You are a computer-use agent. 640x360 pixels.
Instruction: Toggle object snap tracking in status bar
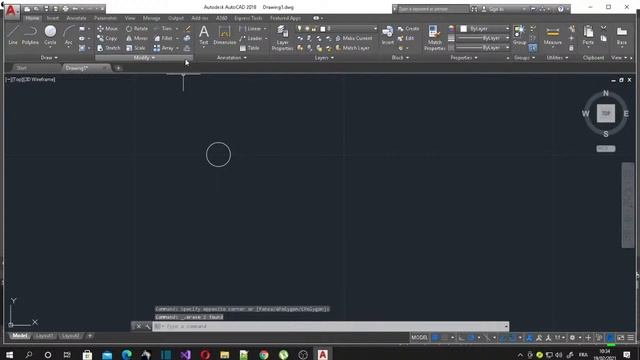[502, 338]
